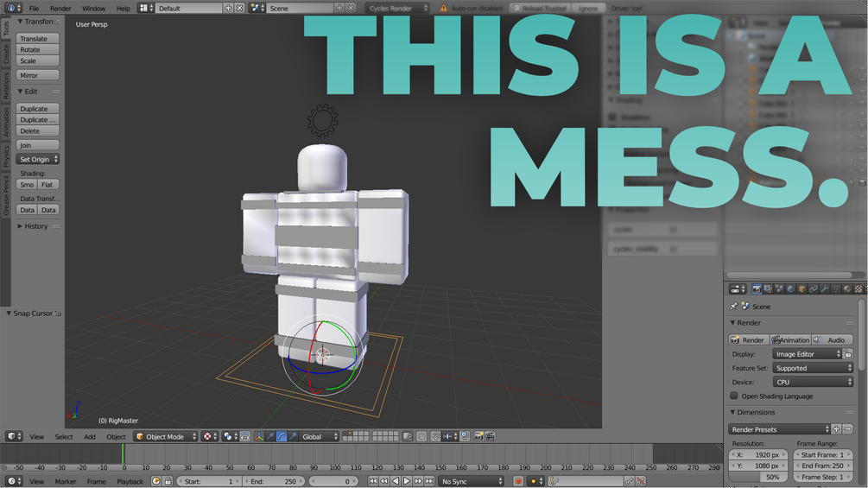Toggle automatic keyframe record button

point(518,481)
